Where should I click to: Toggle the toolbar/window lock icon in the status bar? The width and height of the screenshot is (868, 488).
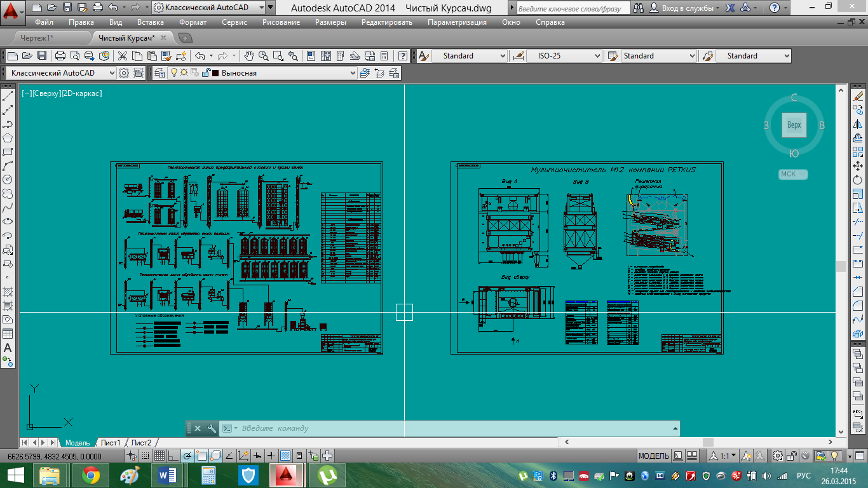(x=792, y=456)
